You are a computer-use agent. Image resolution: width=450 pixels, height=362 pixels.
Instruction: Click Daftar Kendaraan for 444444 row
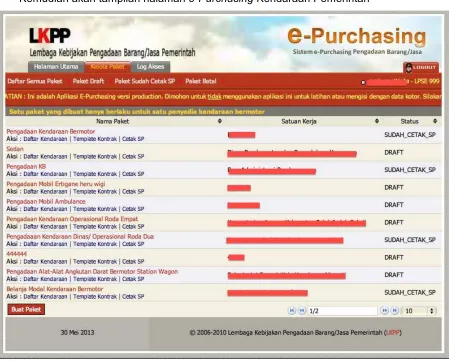(x=45, y=261)
